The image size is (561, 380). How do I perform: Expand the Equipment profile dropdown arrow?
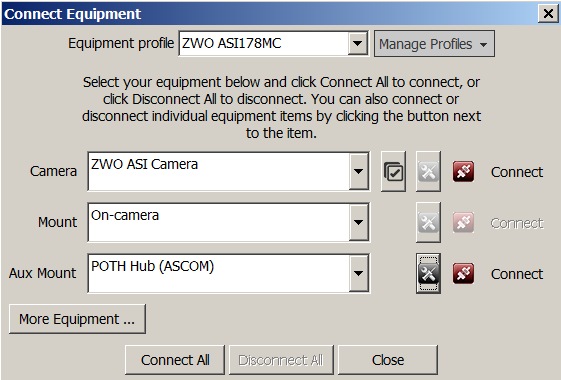point(357,44)
